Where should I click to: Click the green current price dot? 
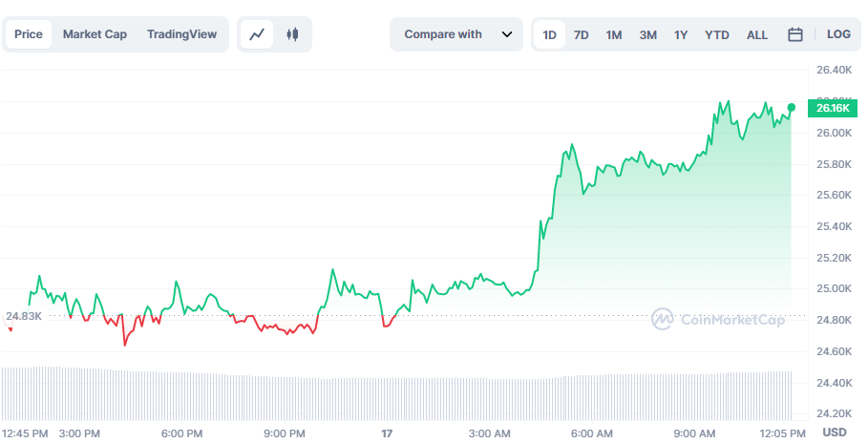[x=792, y=107]
